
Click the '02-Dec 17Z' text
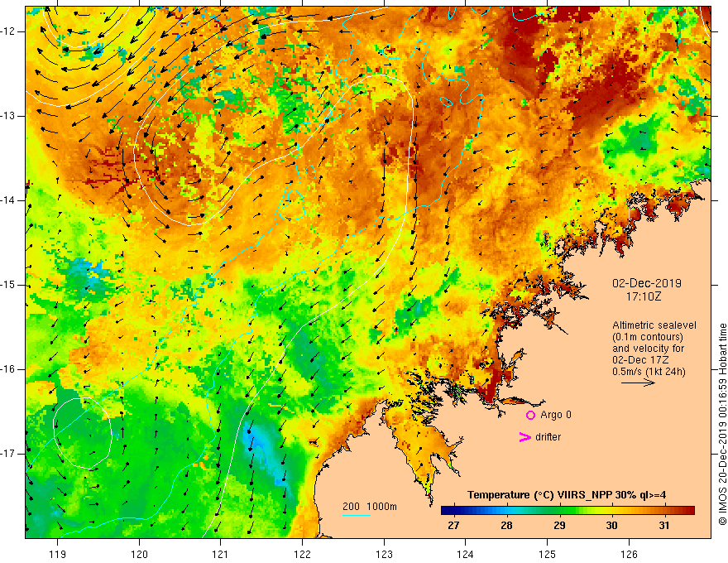tap(642, 360)
